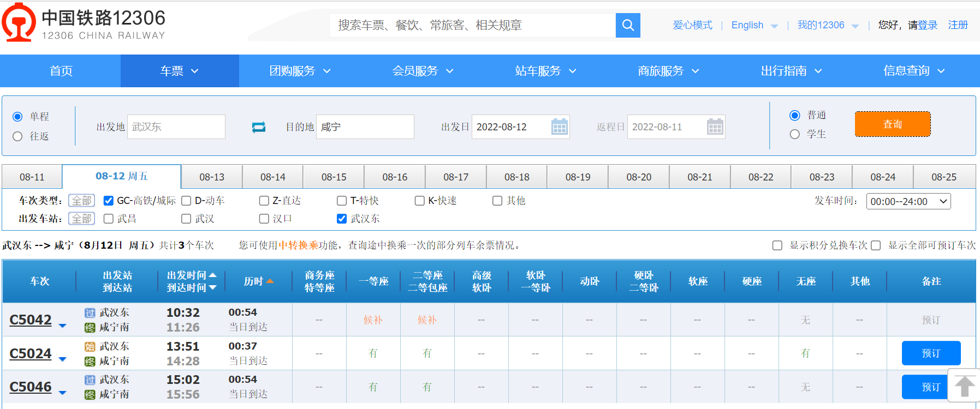Check the Z-直达 train type checkbox
The height and width of the screenshot is (409, 980).
pyautogui.click(x=264, y=201)
